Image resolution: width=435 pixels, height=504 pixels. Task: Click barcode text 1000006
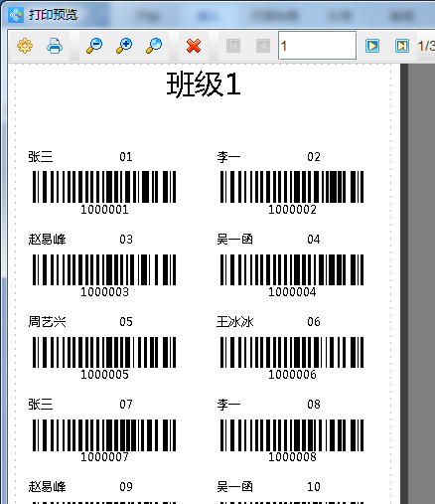(292, 375)
